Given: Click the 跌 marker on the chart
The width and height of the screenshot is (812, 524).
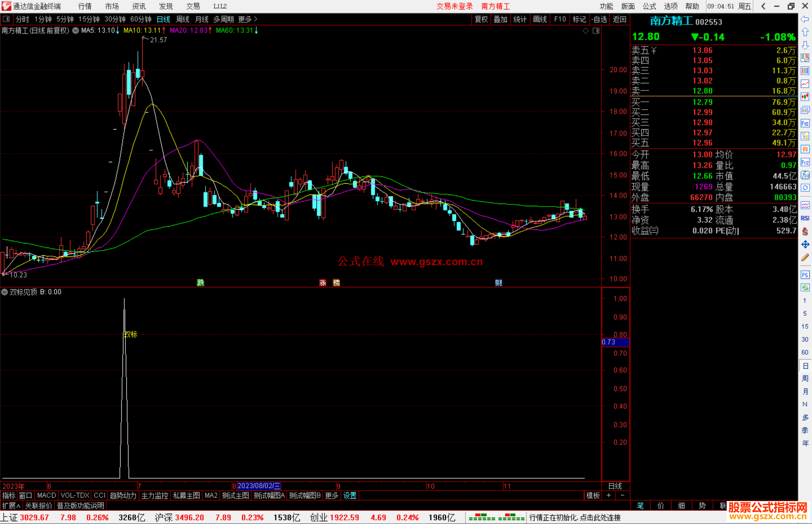Looking at the screenshot, I should (x=200, y=282).
